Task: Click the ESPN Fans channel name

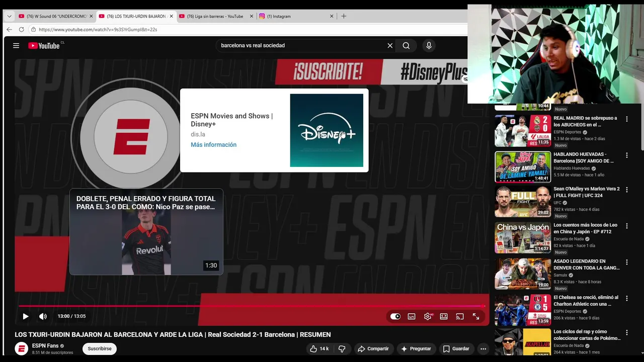Action: point(45,345)
